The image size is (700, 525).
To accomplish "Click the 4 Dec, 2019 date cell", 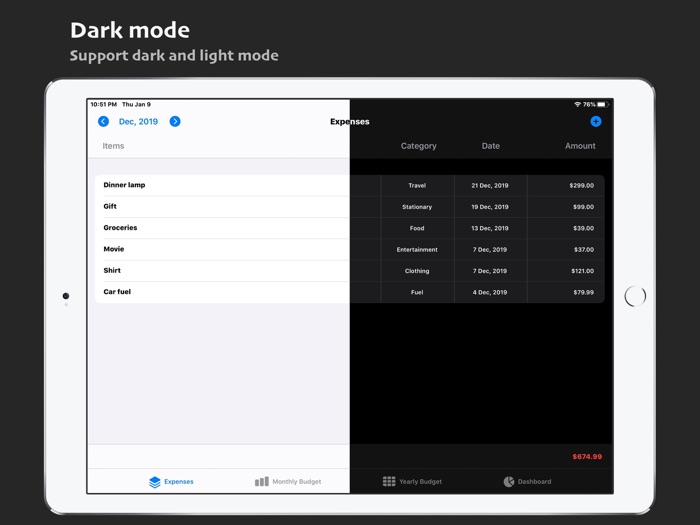I will coord(490,292).
